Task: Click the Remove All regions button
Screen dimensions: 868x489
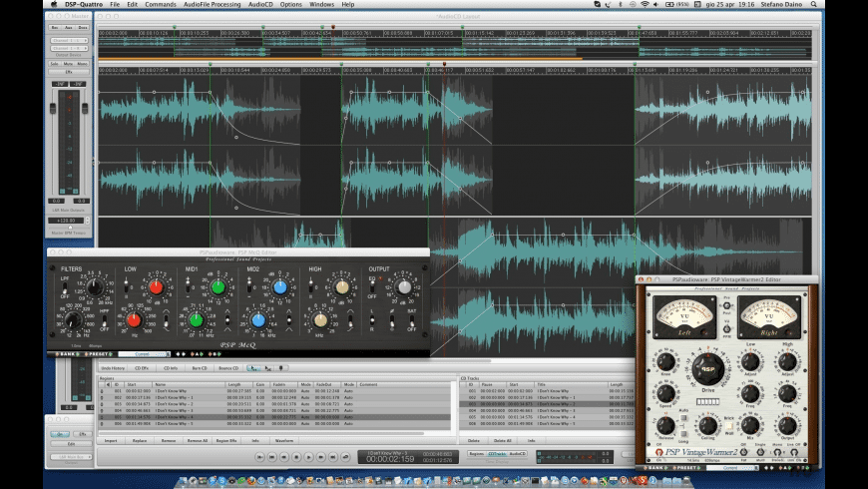Action: pyautogui.click(x=197, y=440)
